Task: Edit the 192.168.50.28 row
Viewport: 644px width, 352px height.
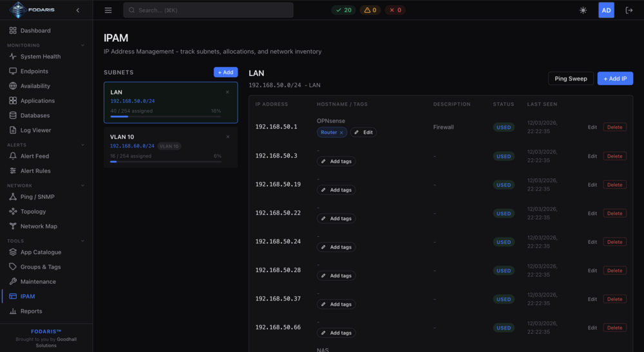Action: (x=592, y=270)
